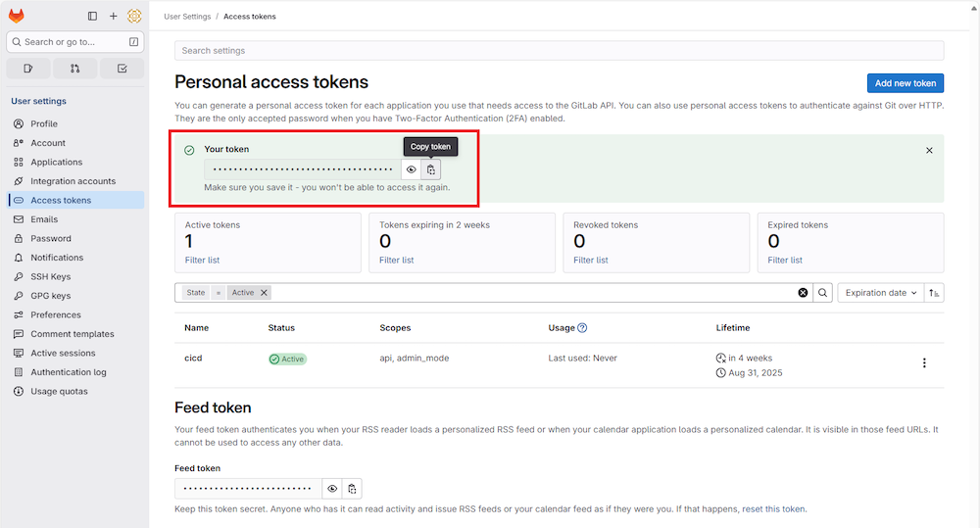Toggle the sidebar collapse icon
Screen dimensions: 980x528
pos(92,17)
